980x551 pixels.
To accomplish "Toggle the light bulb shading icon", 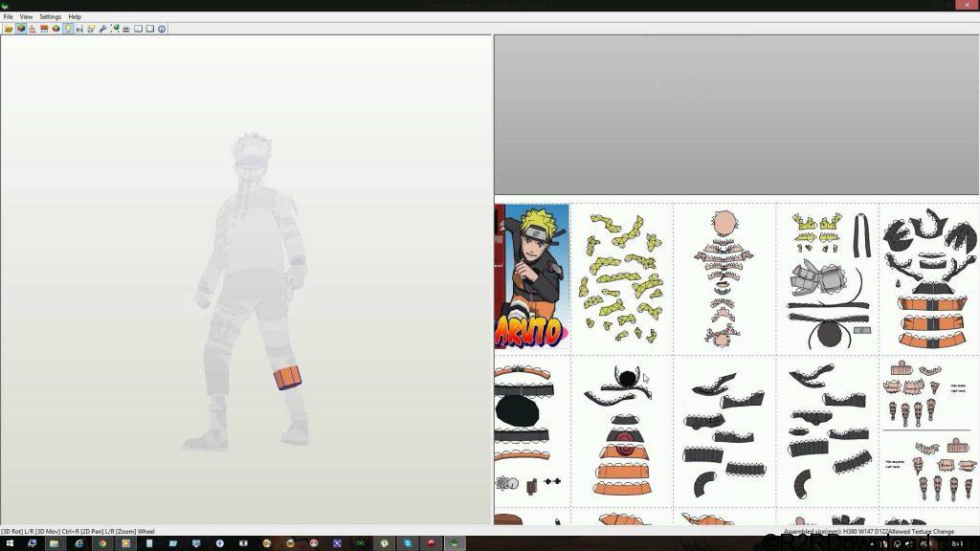I will pos(68,29).
